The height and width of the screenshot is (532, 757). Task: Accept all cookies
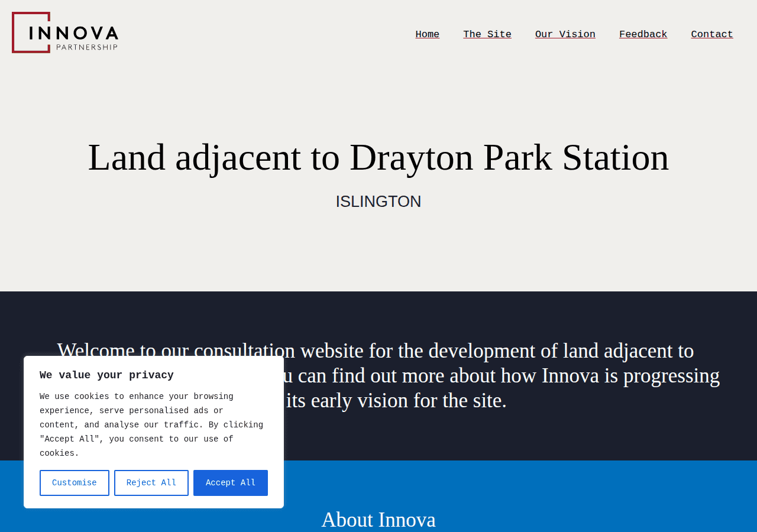(x=231, y=483)
